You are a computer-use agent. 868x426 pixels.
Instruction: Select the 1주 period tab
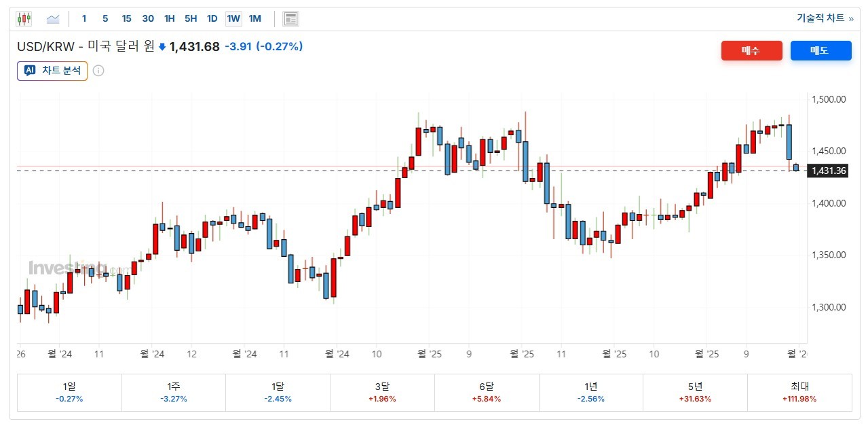[x=174, y=393]
